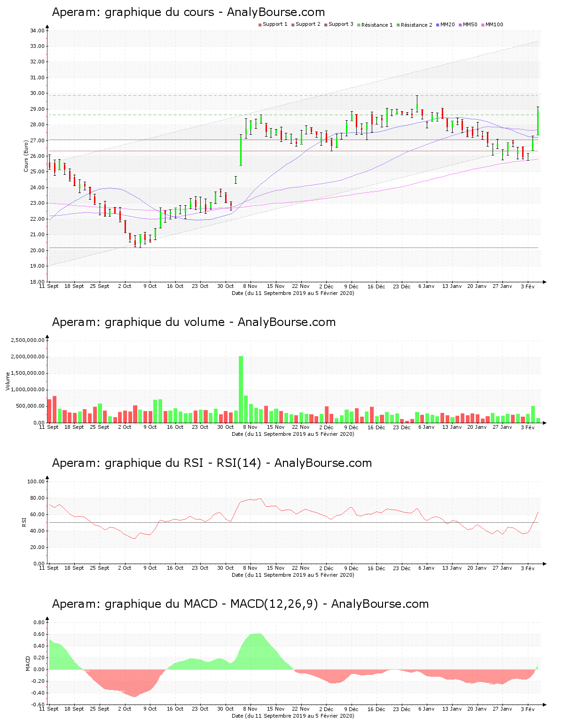This screenshot has width=564, height=728.
Task: Click the 60.00 value on the RSI axis
Action: pos(37,514)
